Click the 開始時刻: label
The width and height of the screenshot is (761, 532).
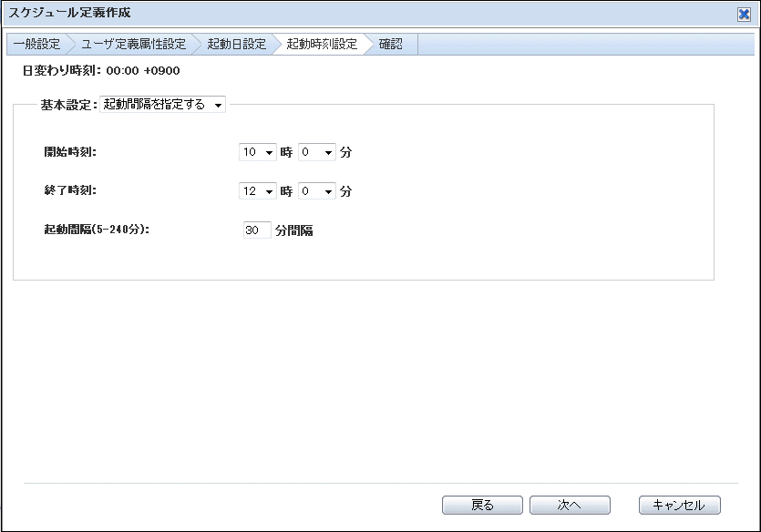pos(70,152)
